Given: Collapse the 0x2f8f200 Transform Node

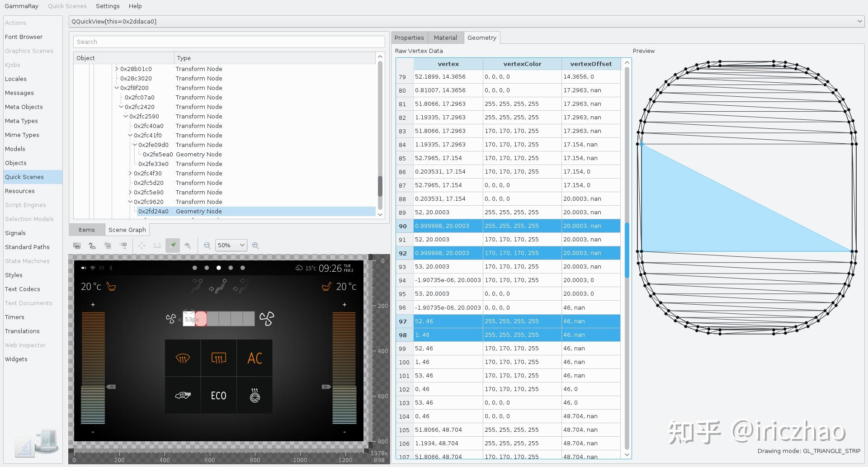Looking at the screenshot, I should click(x=117, y=88).
